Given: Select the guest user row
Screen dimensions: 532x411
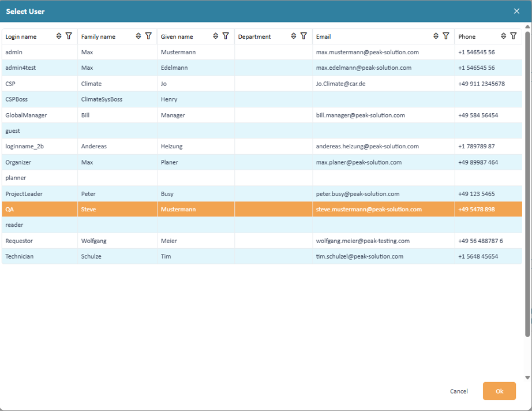Looking at the screenshot, I should pyautogui.click(x=262, y=130).
